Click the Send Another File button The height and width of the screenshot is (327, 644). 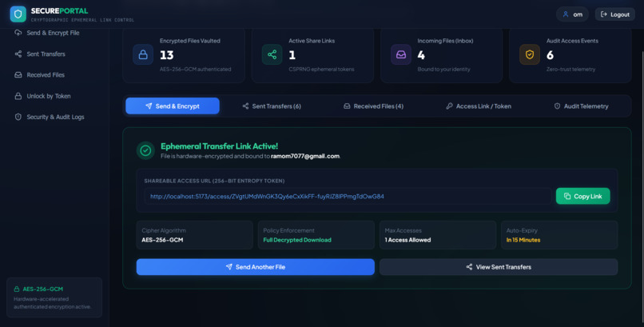click(x=256, y=267)
